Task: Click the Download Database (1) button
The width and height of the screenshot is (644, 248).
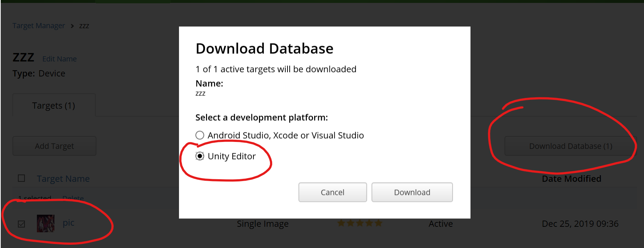Action: (571, 146)
